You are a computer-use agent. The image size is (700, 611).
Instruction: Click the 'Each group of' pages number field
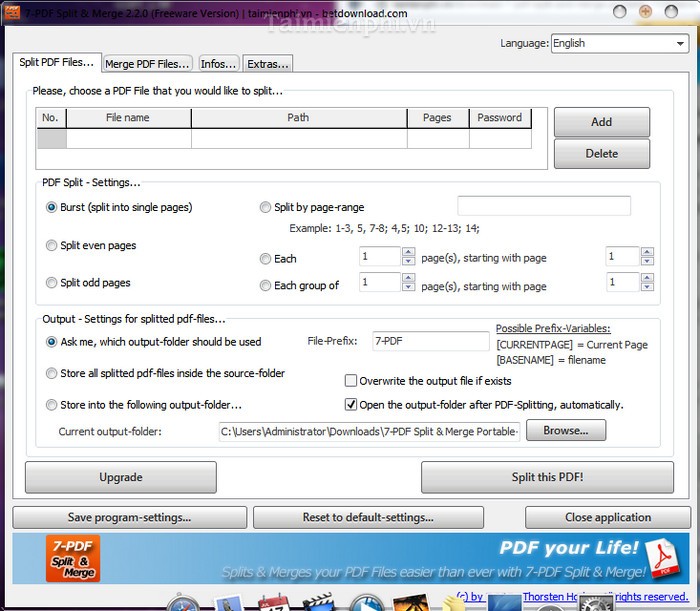[379, 282]
